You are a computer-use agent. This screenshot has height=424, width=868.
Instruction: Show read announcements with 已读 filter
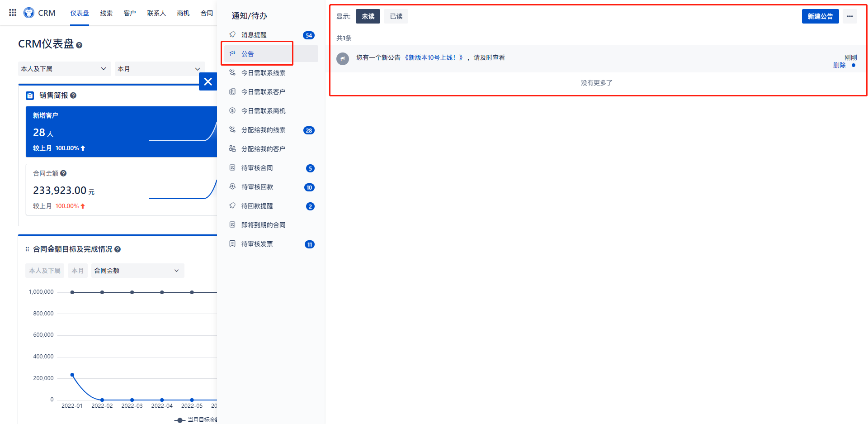396,16
